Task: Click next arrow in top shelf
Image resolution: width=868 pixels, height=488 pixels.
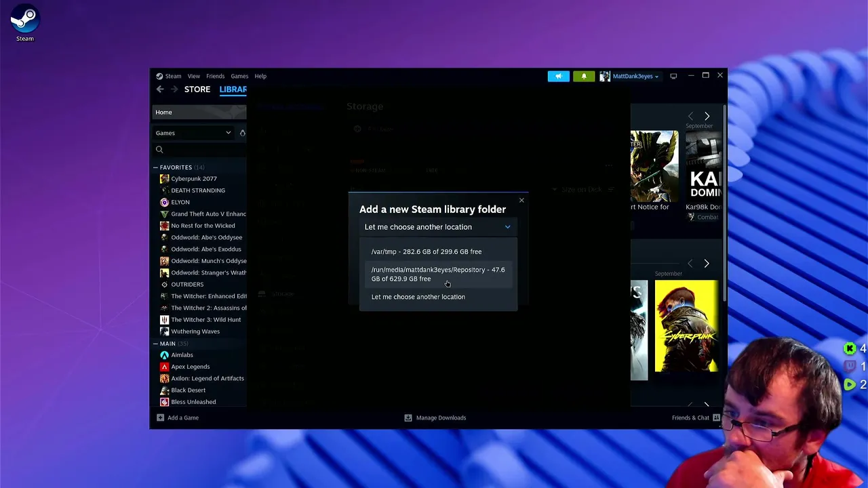Action: tap(707, 117)
